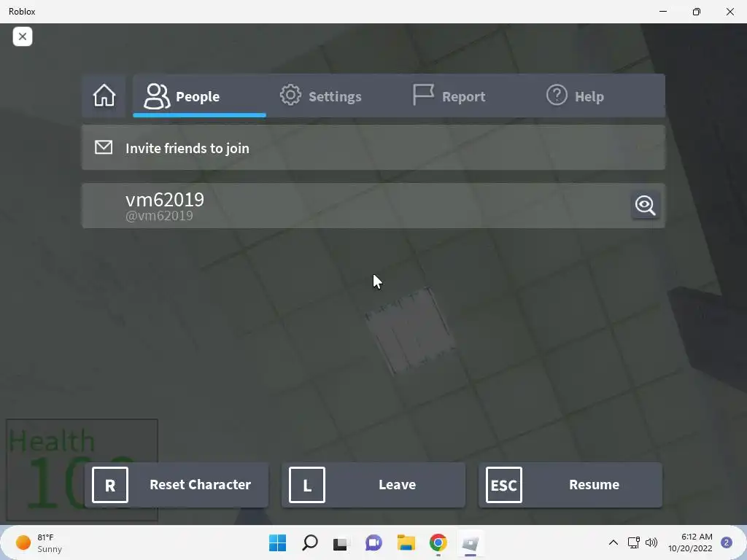The height and width of the screenshot is (560, 747).
Task: Switch to the People tab
Action: [x=199, y=96]
